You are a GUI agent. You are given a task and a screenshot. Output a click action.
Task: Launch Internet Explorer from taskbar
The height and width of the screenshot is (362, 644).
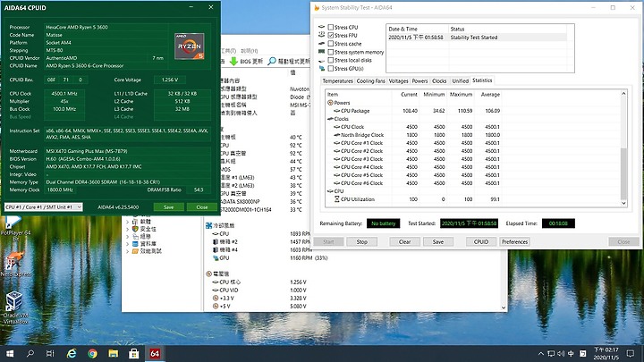[72, 353]
